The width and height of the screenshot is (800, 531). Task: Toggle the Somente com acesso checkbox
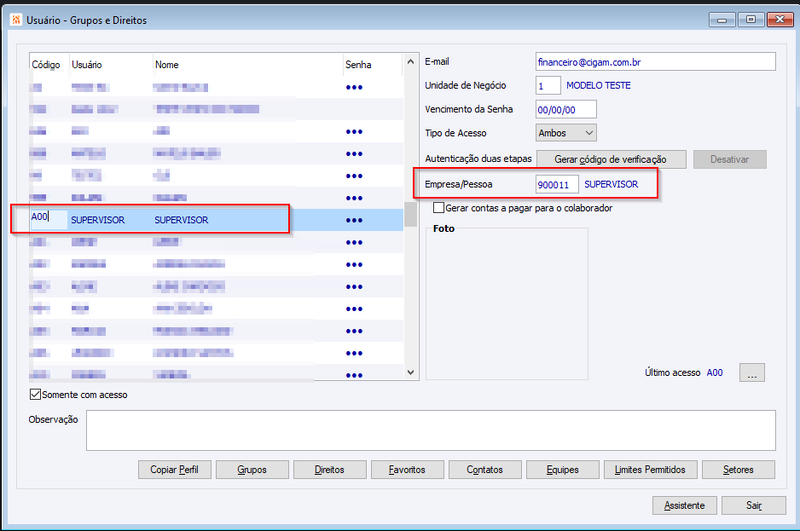click(x=35, y=394)
